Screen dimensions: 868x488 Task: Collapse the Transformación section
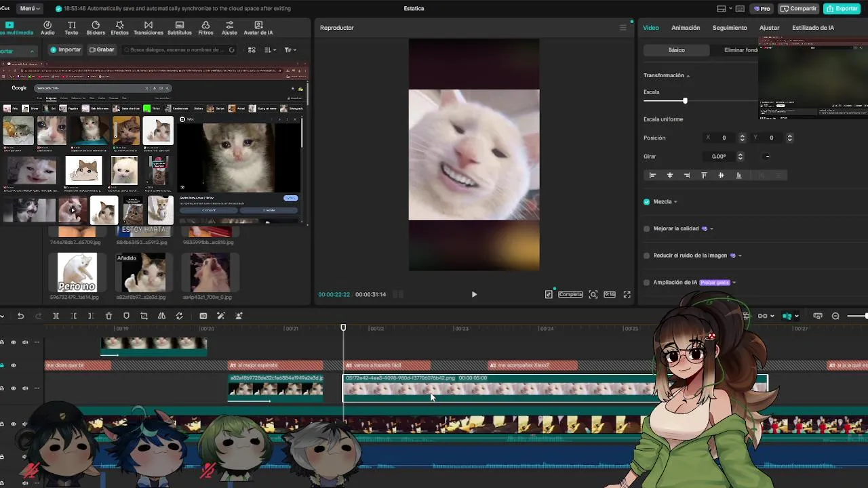(688, 75)
